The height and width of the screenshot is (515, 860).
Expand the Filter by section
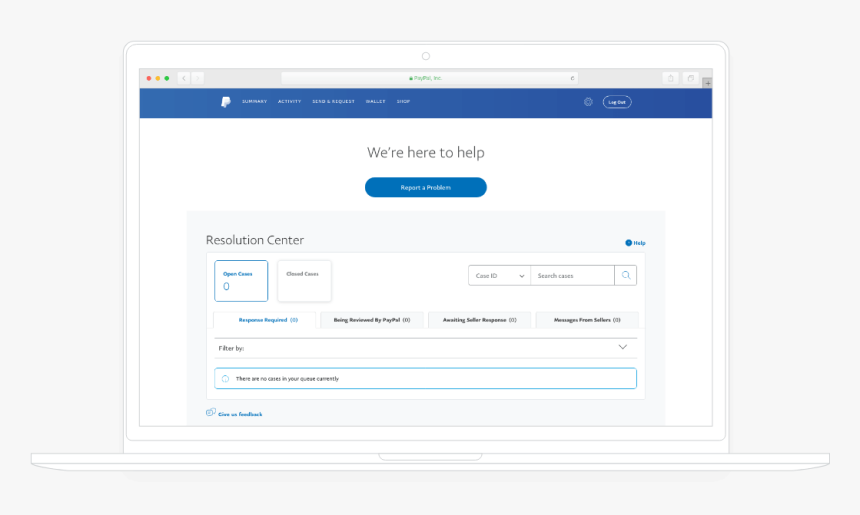coord(622,348)
